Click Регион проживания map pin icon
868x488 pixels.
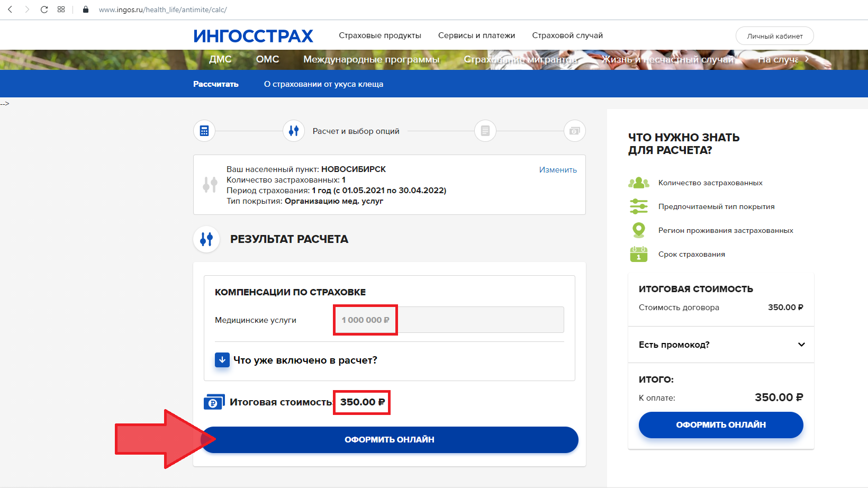tap(639, 230)
